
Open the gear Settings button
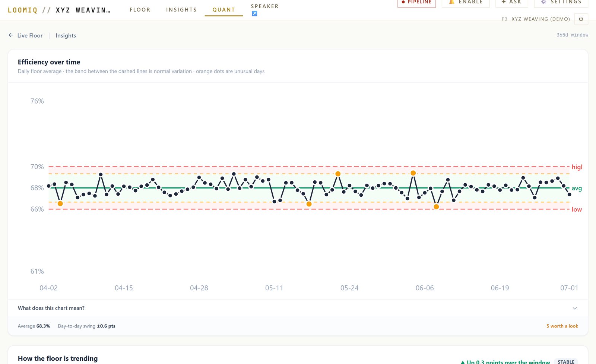(x=561, y=3)
